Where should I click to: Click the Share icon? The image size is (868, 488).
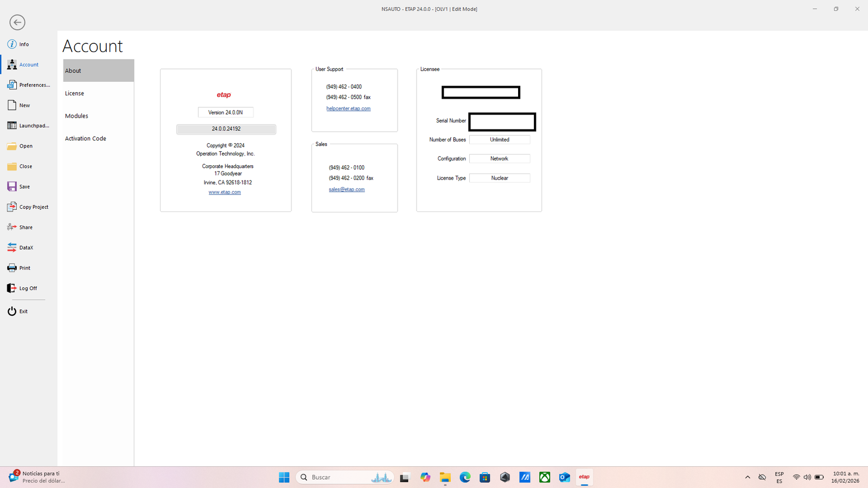(x=11, y=227)
